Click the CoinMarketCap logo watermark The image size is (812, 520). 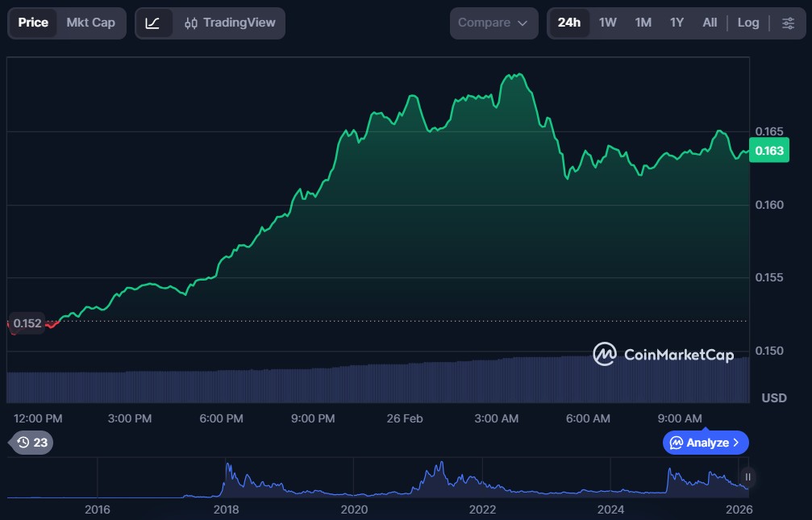click(664, 354)
